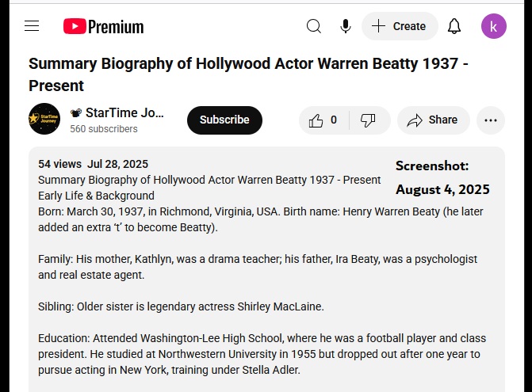532x392 pixels.
Task: Share the Warren Beatty video
Action: pyautogui.click(x=433, y=120)
